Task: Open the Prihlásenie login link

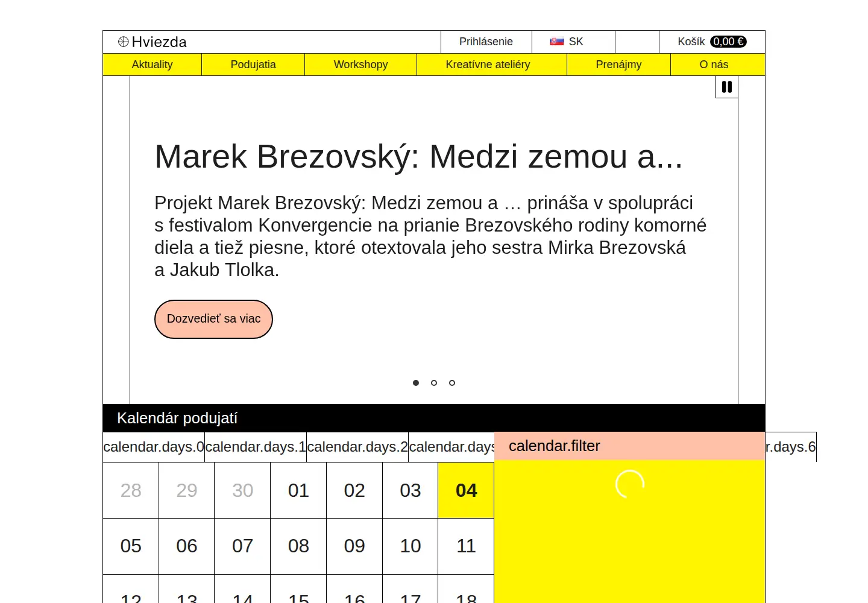Action: point(486,42)
